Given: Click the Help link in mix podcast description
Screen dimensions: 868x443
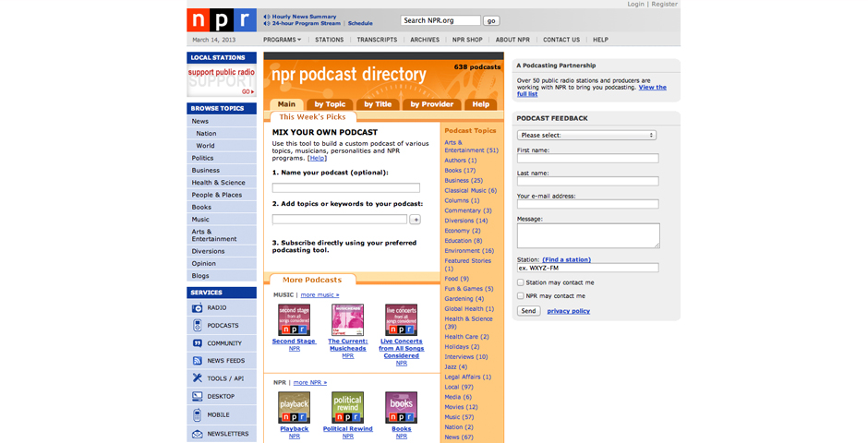Looking at the screenshot, I should [x=318, y=158].
